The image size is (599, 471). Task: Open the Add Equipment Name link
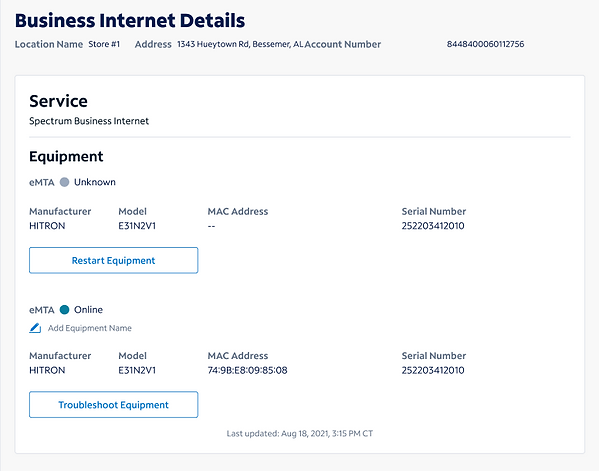tap(89, 328)
